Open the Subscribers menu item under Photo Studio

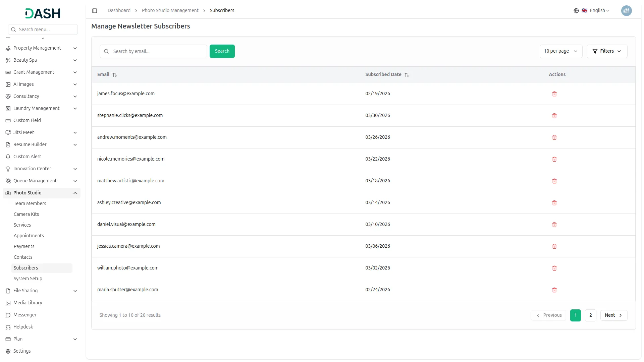click(26, 268)
